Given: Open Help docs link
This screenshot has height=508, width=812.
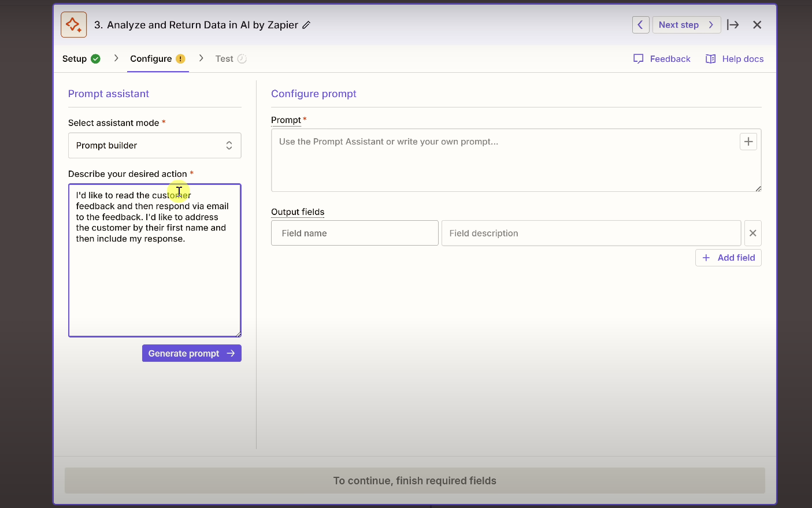Looking at the screenshot, I should coord(735,59).
